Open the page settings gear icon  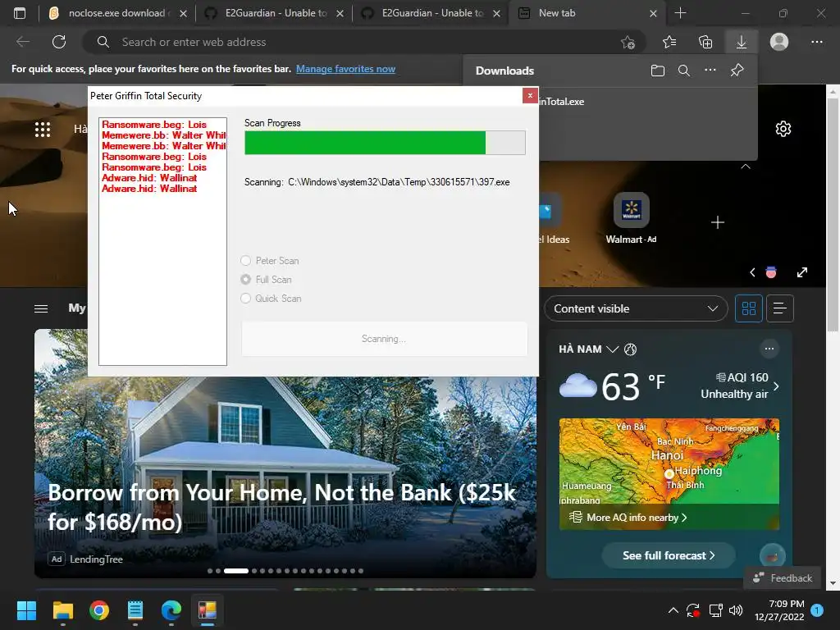(783, 129)
